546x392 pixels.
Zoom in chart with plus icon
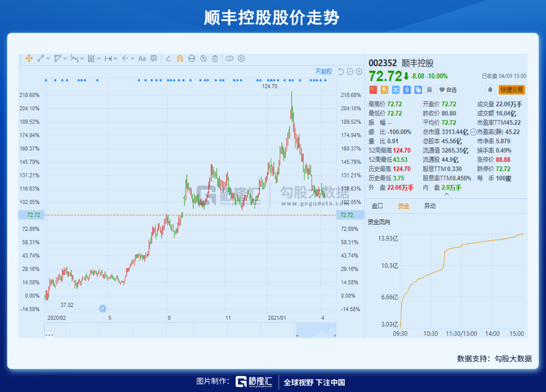[359, 72]
